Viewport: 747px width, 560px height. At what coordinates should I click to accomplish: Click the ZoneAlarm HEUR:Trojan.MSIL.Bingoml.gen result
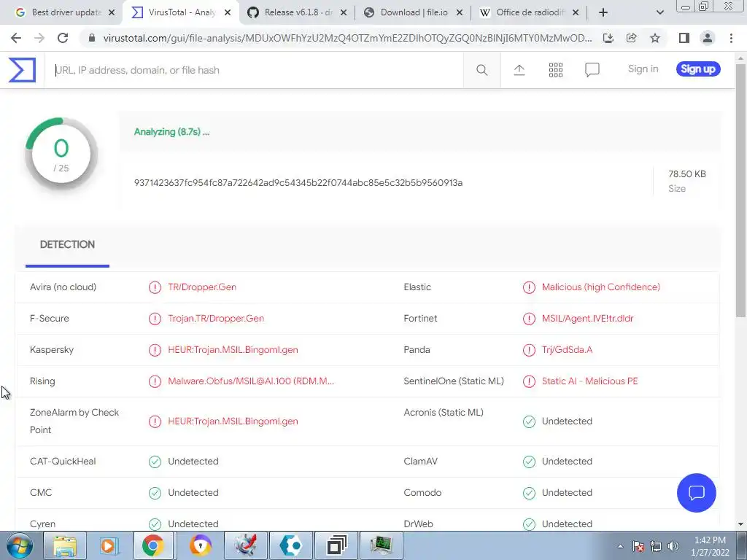(233, 421)
